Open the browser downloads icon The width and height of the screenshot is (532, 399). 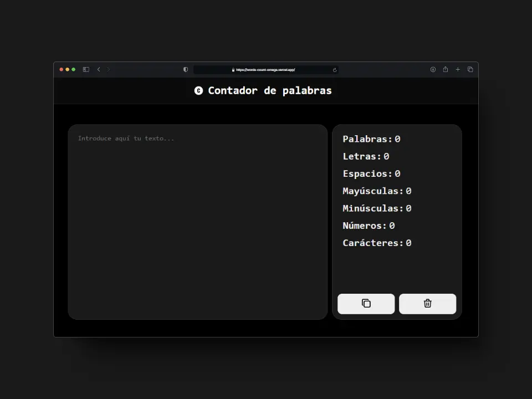click(x=433, y=69)
